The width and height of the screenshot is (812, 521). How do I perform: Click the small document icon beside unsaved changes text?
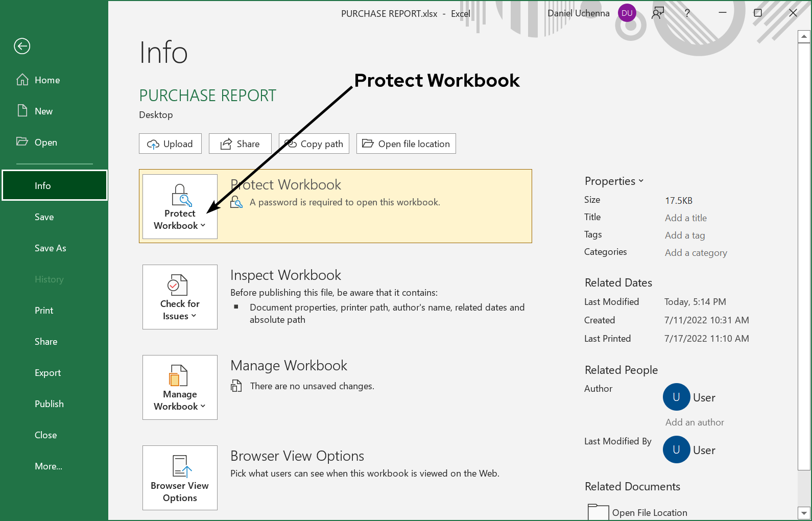[236, 386]
